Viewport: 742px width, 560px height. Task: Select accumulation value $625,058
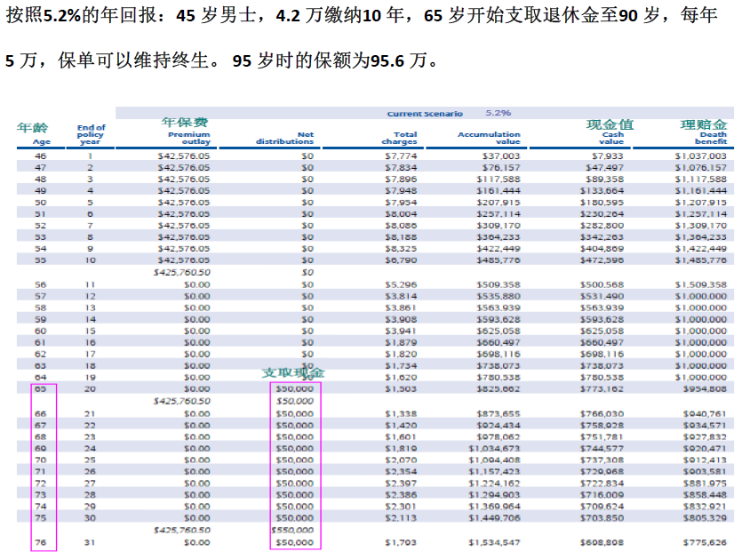(x=499, y=332)
